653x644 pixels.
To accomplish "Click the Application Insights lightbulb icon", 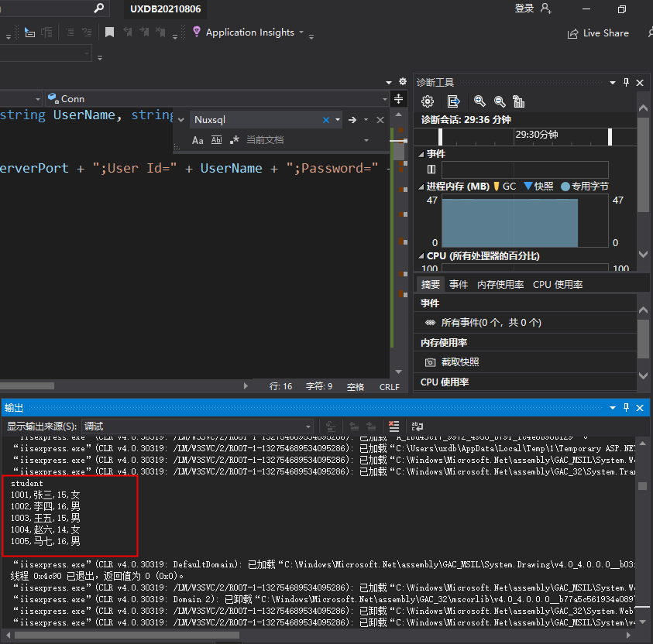I will click(197, 32).
